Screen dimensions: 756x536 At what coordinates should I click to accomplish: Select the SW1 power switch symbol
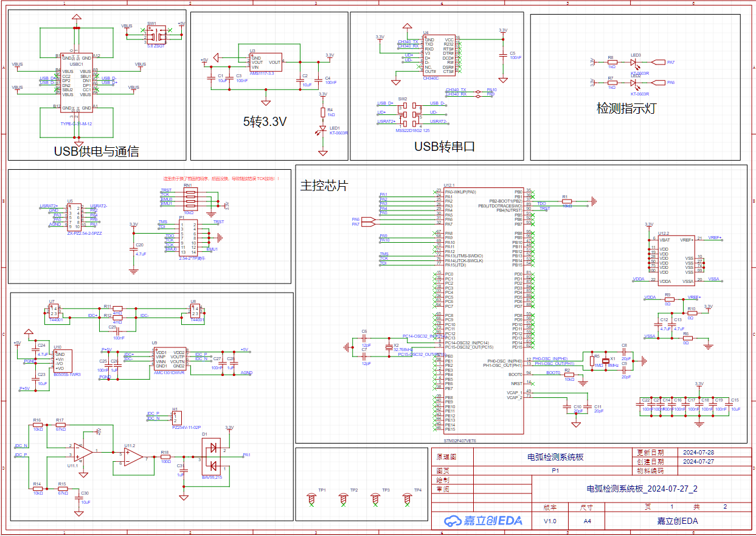[x=153, y=33]
